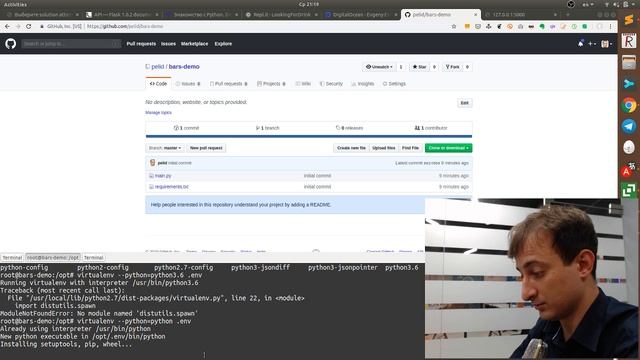The height and width of the screenshot is (360, 640).
Task: Click Marketplace in the top navigation
Action: (x=194, y=44)
